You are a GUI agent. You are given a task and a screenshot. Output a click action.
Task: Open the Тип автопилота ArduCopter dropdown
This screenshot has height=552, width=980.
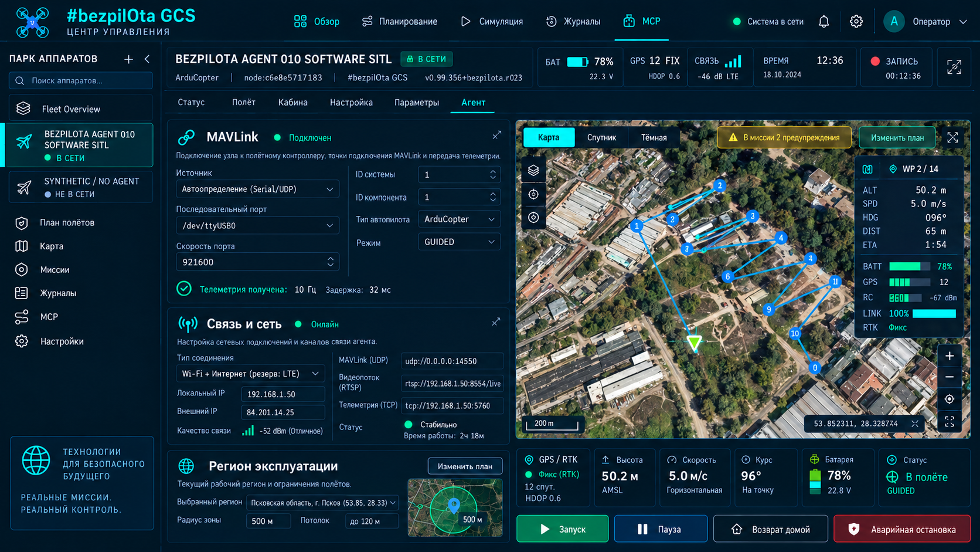click(459, 219)
